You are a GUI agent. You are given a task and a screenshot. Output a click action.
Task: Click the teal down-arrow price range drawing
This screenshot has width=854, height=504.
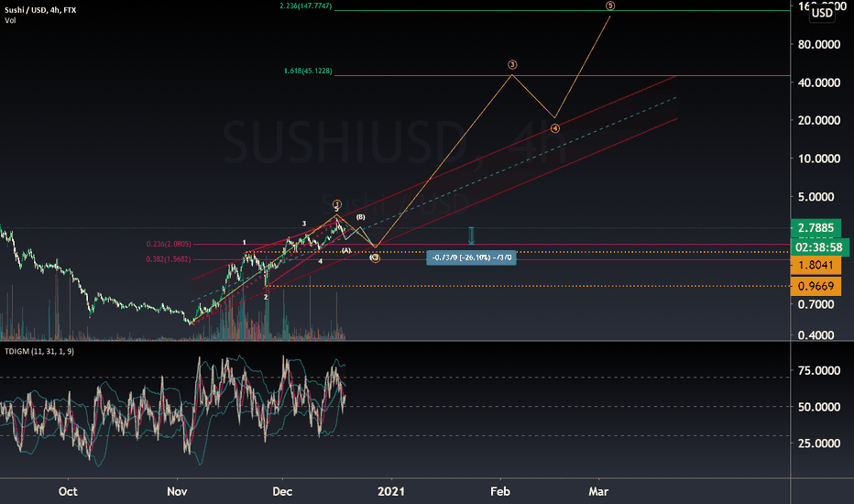471,236
